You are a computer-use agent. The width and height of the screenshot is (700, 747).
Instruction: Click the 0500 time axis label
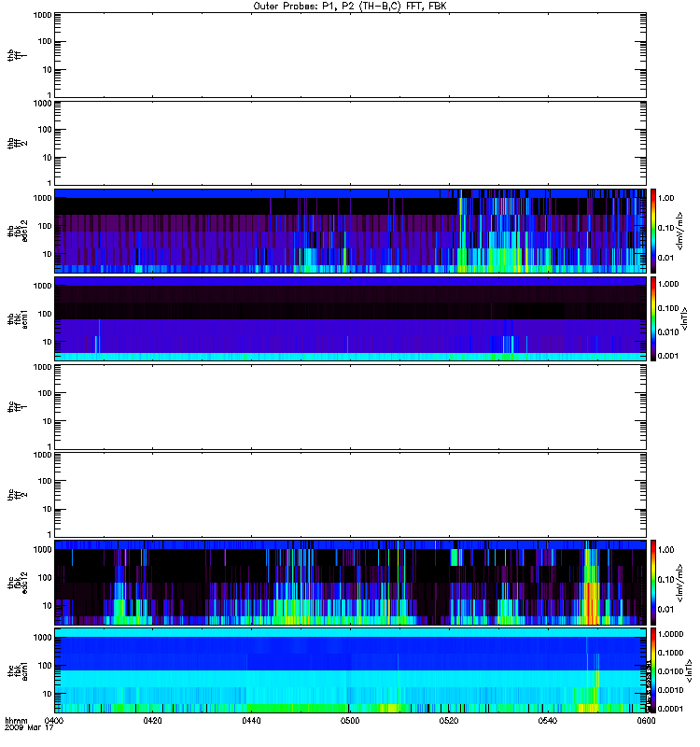pos(350,721)
